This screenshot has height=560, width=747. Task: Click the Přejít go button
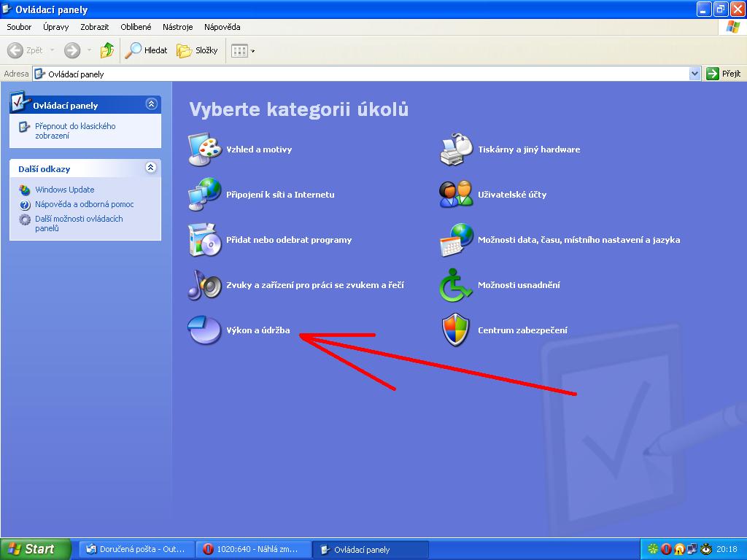[724, 74]
